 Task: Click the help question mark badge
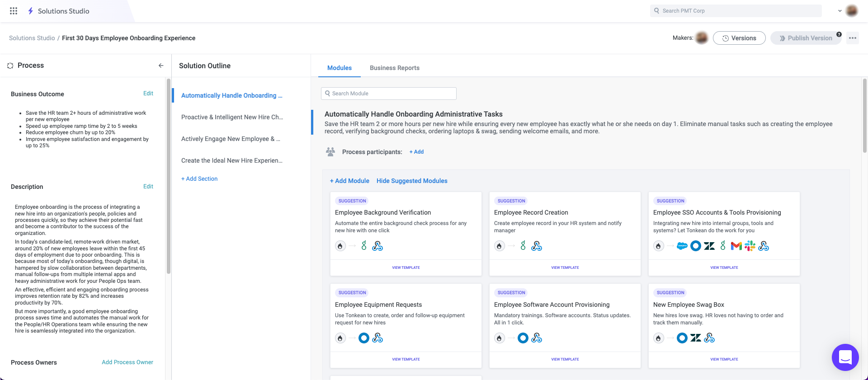pyautogui.click(x=839, y=34)
